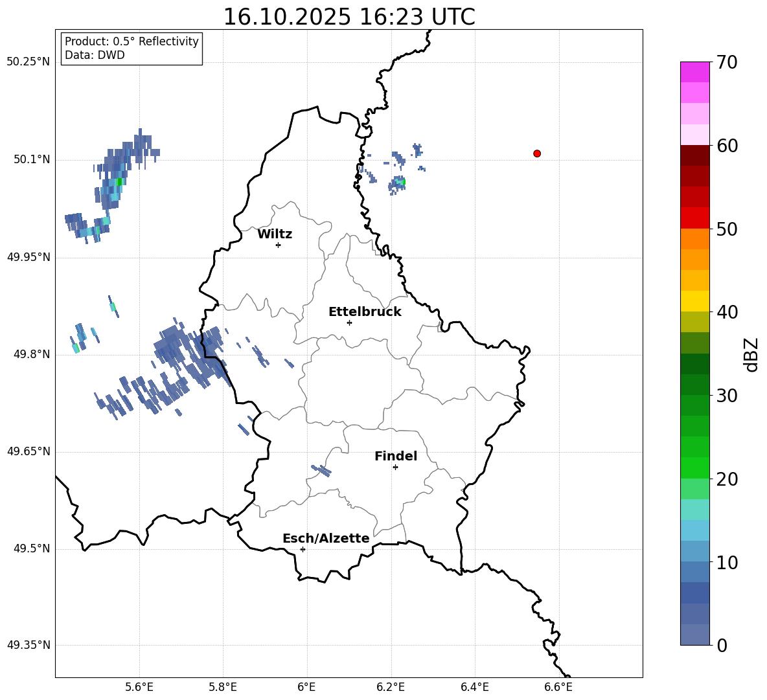Viewport: 767px width, 700px height.
Task: Click the Ettelbruck station label
Action: pos(365,312)
